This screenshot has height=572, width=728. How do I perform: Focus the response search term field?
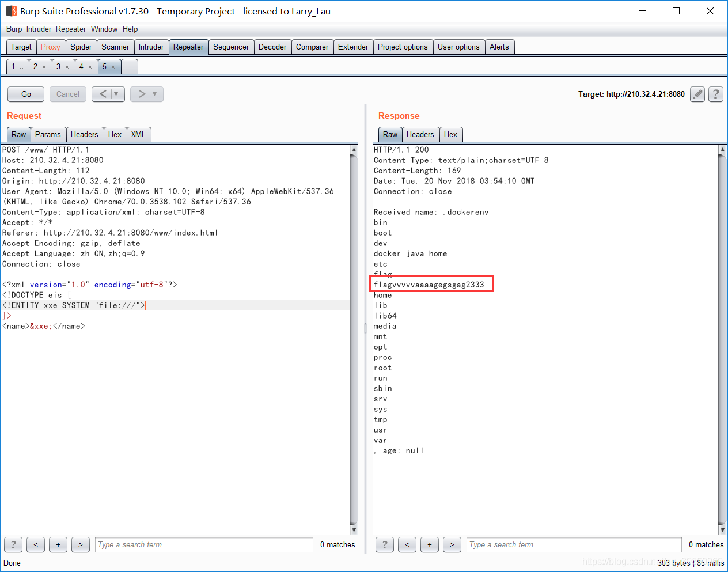pyautogui.click(x=574, y=544)
